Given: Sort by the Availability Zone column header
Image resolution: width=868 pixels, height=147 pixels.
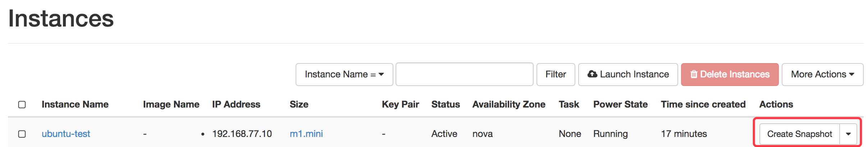Looking at the screenshot, I should click(x=509, y=104).
